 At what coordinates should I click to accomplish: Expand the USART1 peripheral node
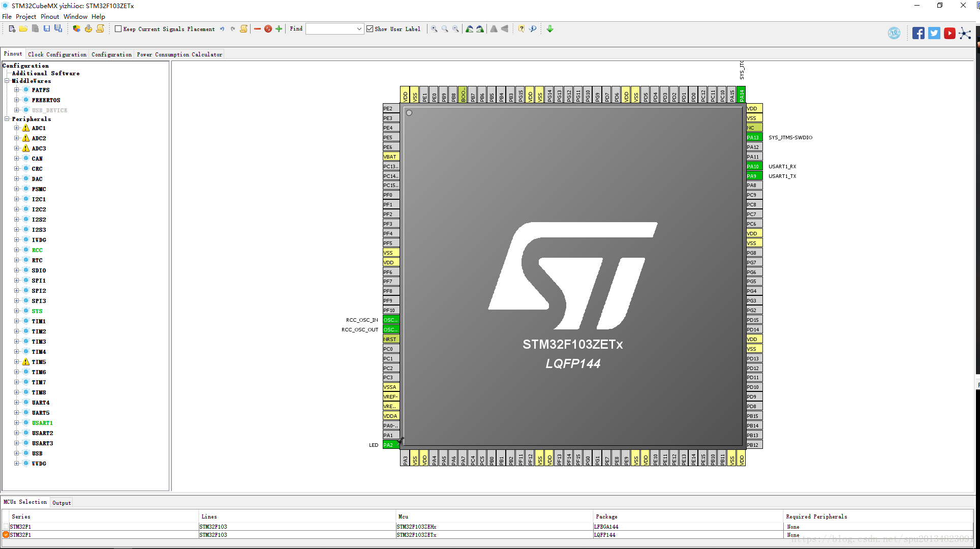pyautogui.click(x=16, y=423)
